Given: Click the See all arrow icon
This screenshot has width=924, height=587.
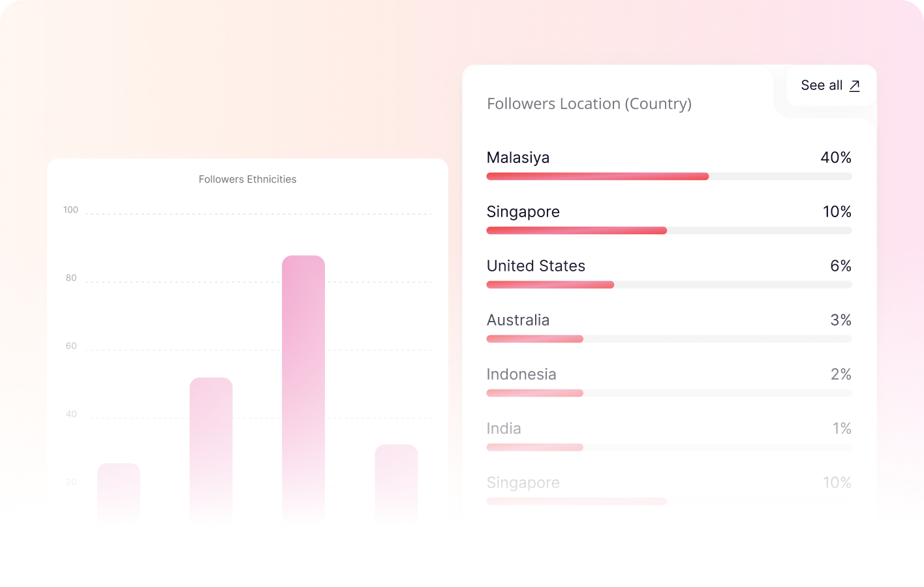Looking at the screenshot, I should click(854, 85).
